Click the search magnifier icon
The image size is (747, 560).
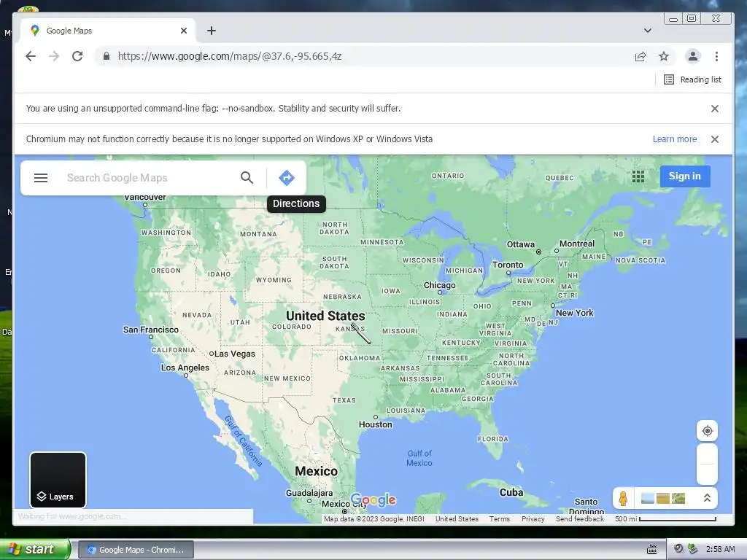[x=247, y=178]
